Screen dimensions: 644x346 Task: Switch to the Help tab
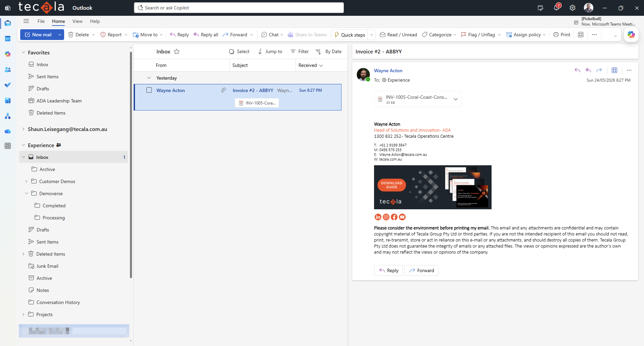pyautogui.click(x=95, y=21)
